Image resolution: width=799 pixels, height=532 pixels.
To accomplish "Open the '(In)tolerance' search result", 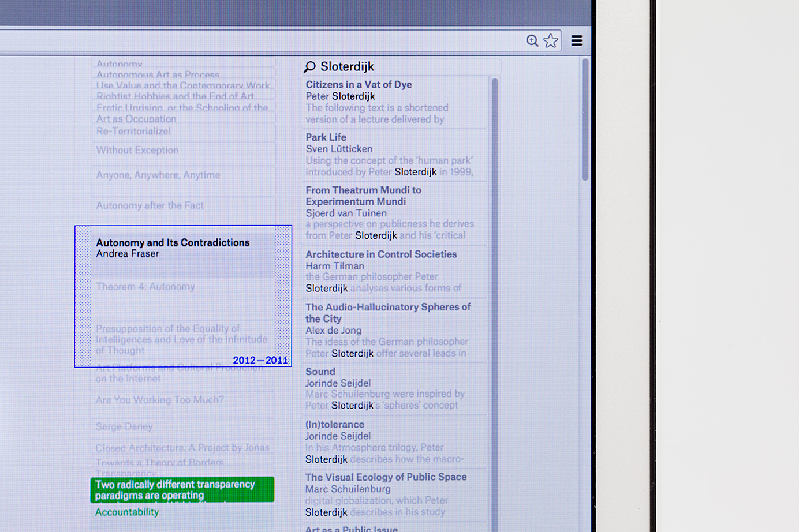I will click(334, 425).
